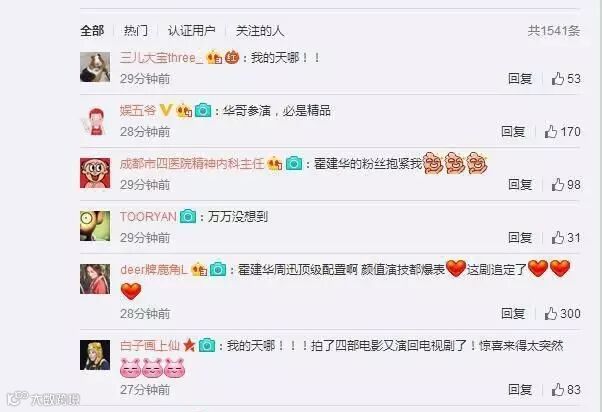The width and height of the screenshot is (602, 412).
Task: Like 白子画上仙's comment with 83 likes
Action: click(558, 390)
